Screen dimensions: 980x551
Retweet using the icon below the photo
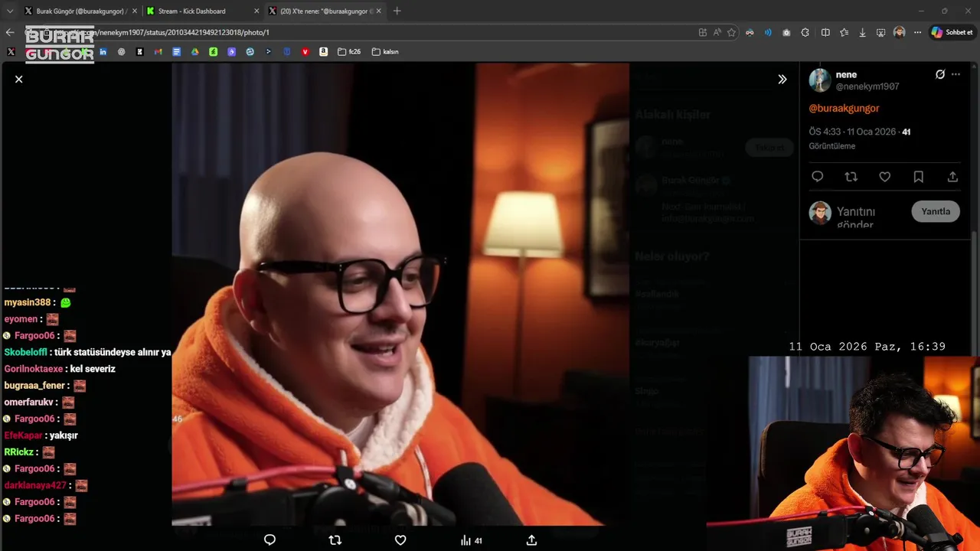[x=335, y=540]
